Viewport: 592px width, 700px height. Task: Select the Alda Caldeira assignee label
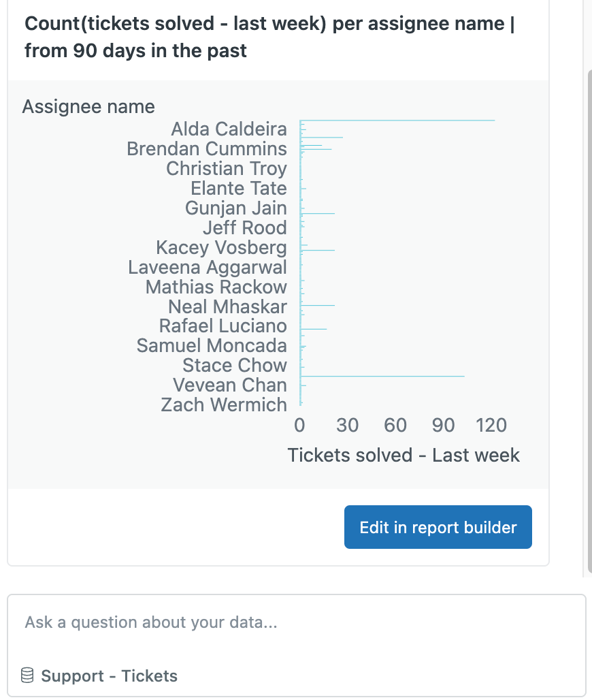click(x=229, y=129)
